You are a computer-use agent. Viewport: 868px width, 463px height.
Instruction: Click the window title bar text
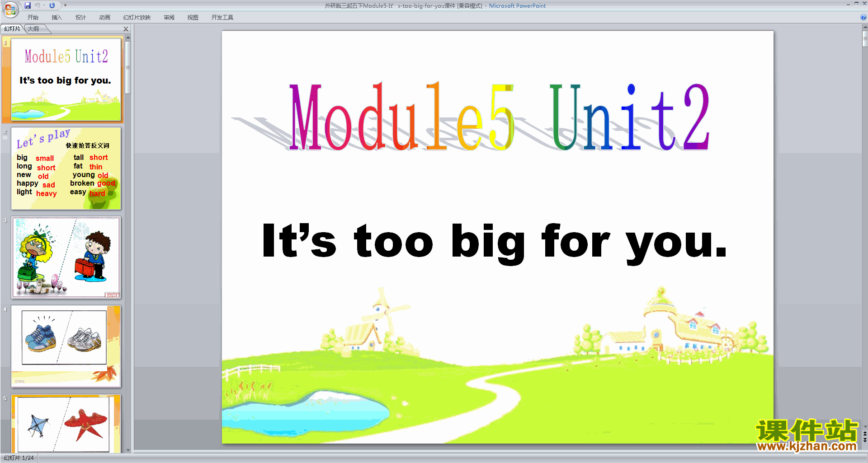(435, 6)
